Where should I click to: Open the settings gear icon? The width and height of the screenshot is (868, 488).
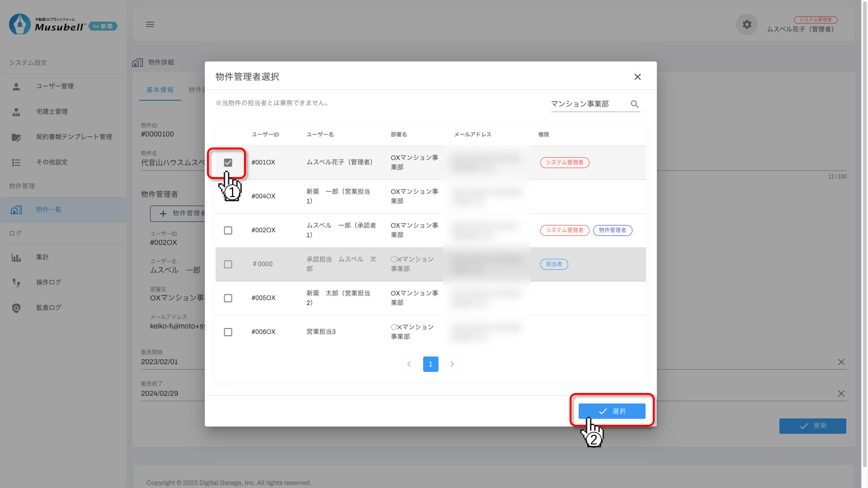point(747,24)
